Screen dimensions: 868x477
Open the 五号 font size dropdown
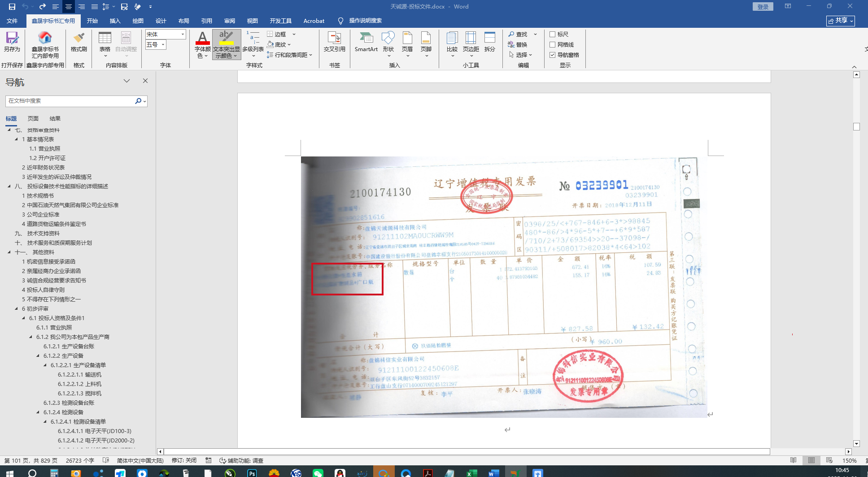[x=163, y=44]
